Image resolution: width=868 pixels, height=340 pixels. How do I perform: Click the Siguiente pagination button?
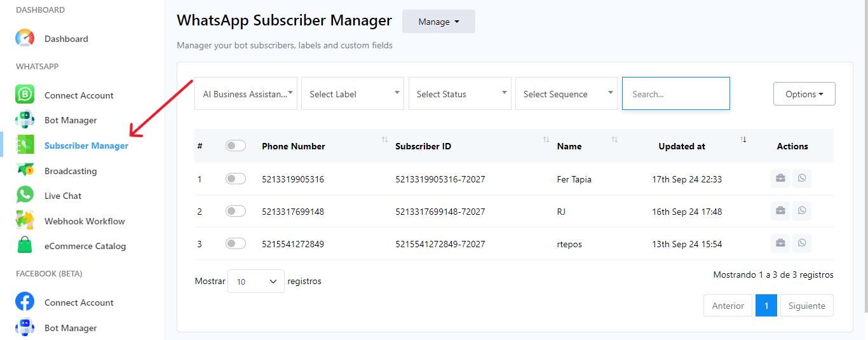(806, 306)
